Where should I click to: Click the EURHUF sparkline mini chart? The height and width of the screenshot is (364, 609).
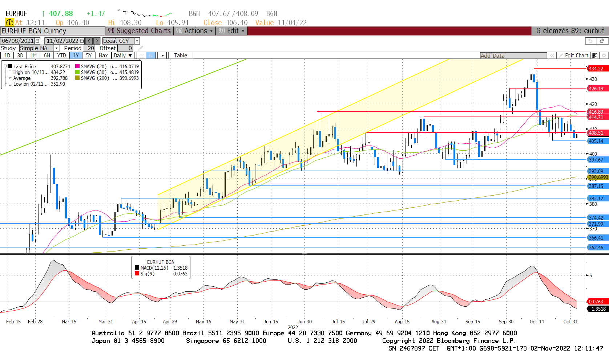145,14
